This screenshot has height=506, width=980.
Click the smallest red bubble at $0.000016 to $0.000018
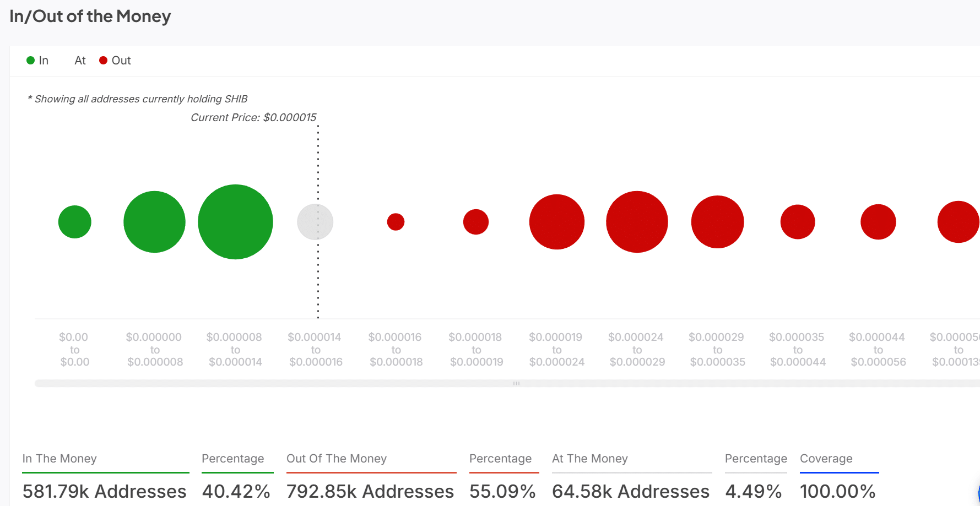coord(396,222)
